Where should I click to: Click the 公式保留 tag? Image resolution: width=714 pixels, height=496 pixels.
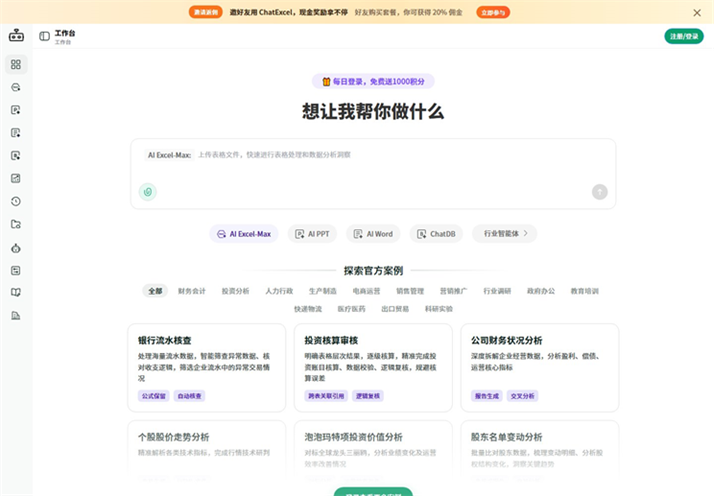pos(153,396)
